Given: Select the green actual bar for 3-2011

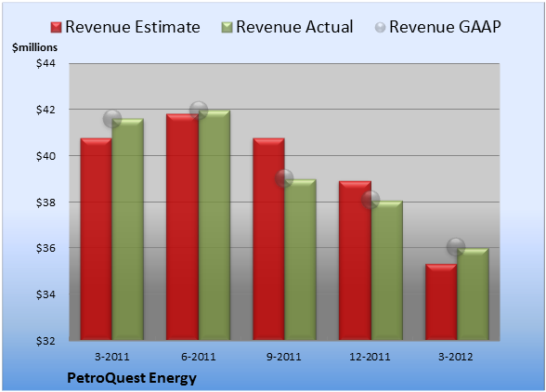Looking at the screenshot, I should [127, 229].
